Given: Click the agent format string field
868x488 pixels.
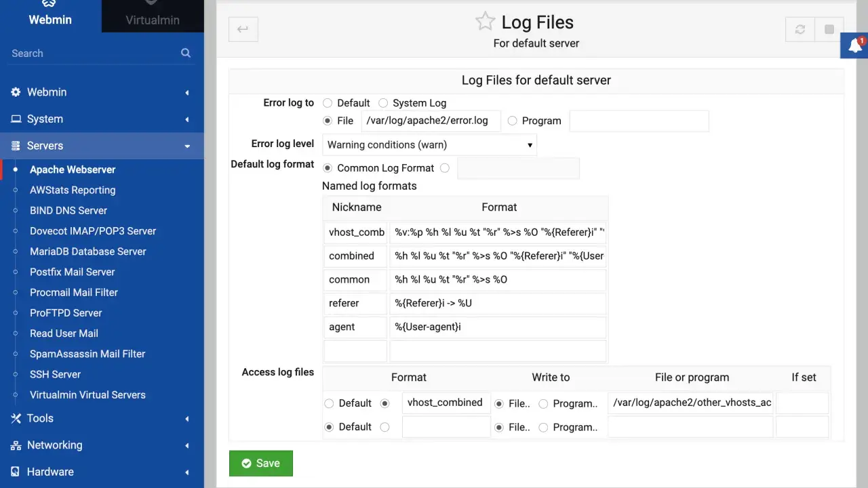Looking at the screenshot, I should [x=498, y=327].
